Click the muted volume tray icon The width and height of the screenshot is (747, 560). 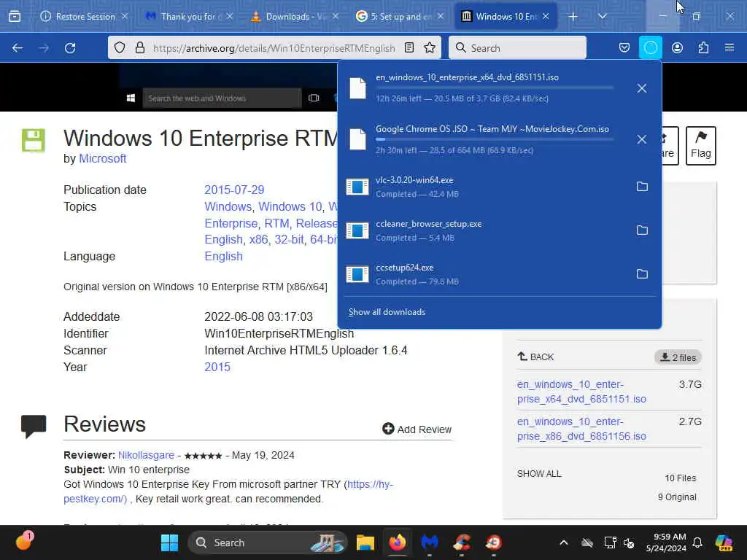pos(629,542)
